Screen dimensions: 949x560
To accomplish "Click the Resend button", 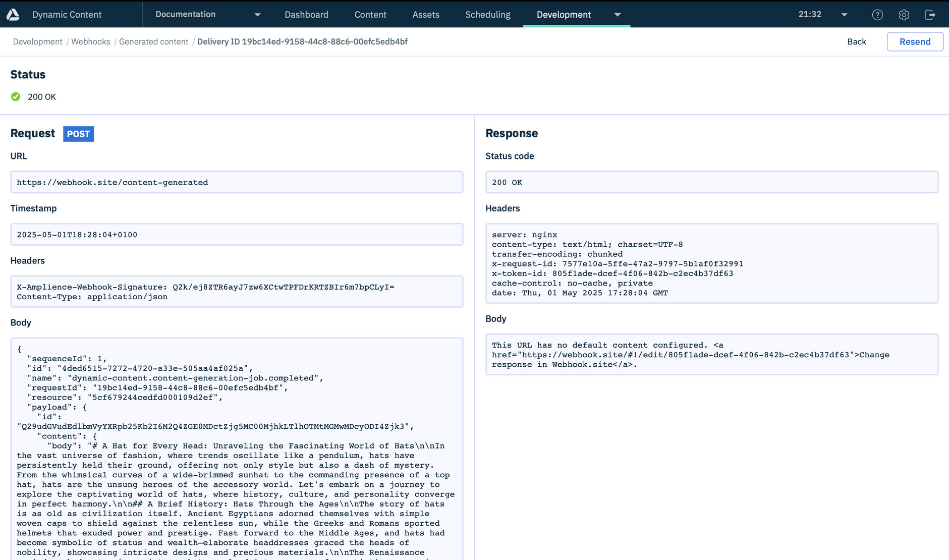I will point(915,41).
